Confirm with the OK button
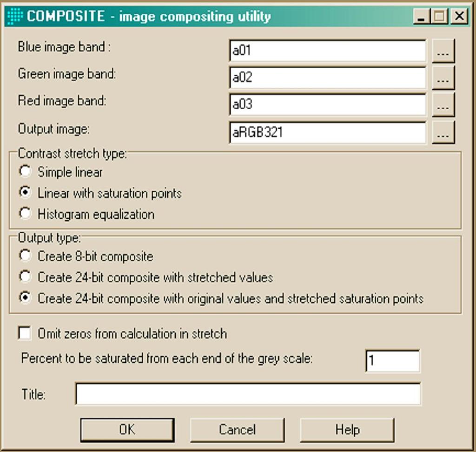Viewport: 476px width, 452px height. tap(127, 430)
